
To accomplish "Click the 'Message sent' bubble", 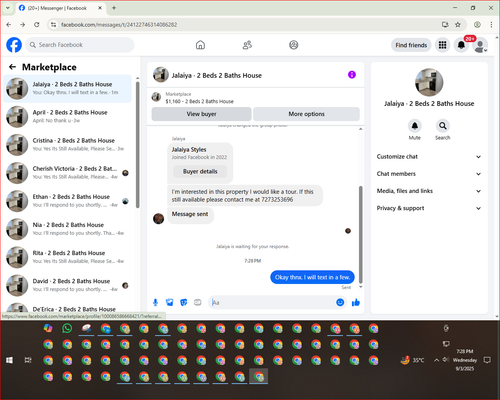I will [190, 214].
